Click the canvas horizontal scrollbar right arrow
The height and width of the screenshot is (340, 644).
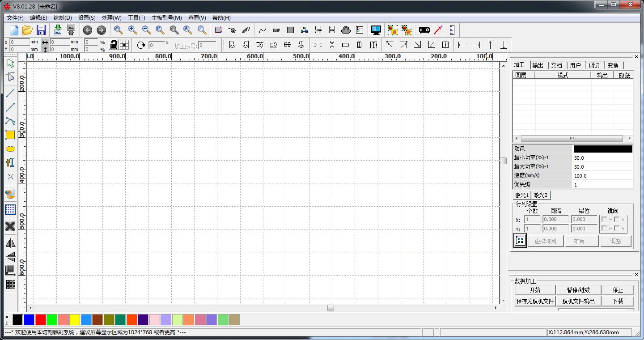click(496, 308)
